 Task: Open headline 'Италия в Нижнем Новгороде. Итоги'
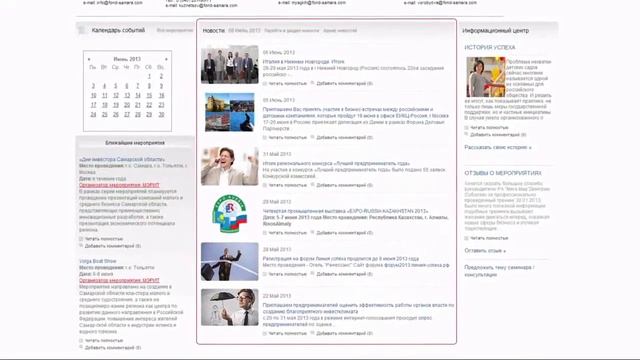(304, 62)
